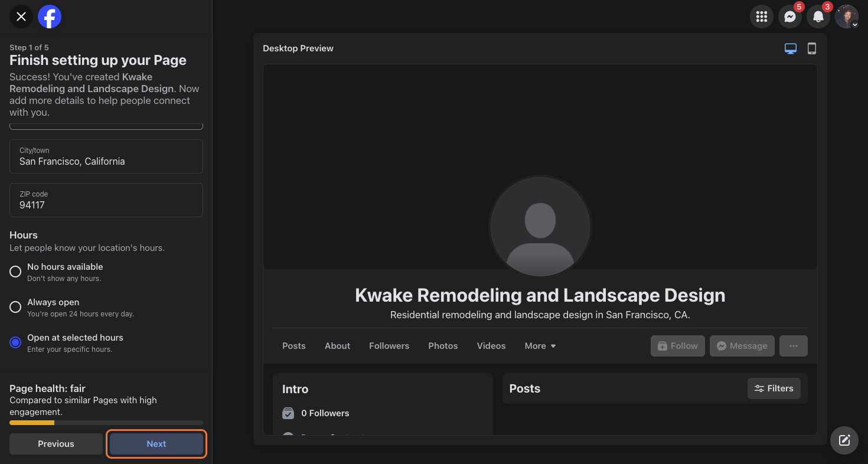Open the Videos tab

coord(491,346)
